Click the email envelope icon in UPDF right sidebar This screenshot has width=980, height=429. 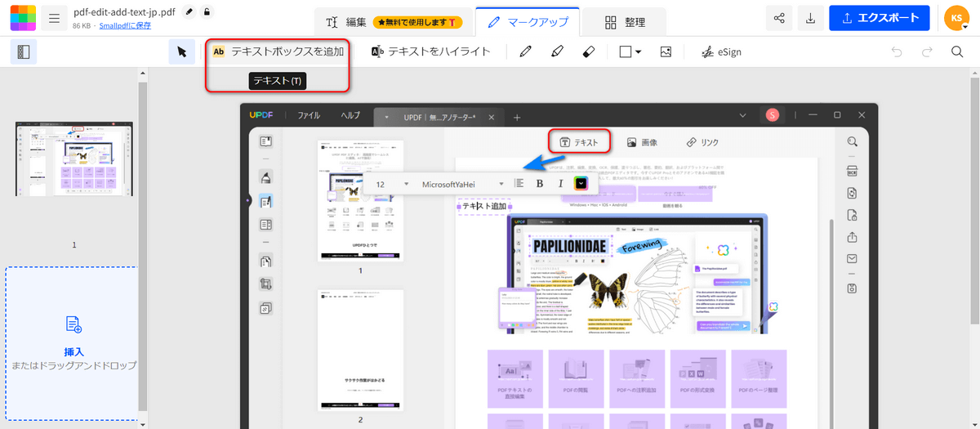852,259
